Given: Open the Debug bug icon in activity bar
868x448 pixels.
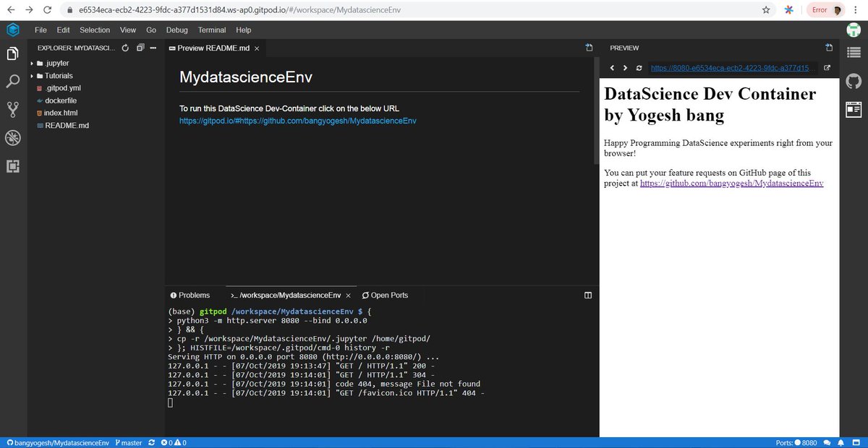Looking at the screenshot, I should (x=12, y=137).
